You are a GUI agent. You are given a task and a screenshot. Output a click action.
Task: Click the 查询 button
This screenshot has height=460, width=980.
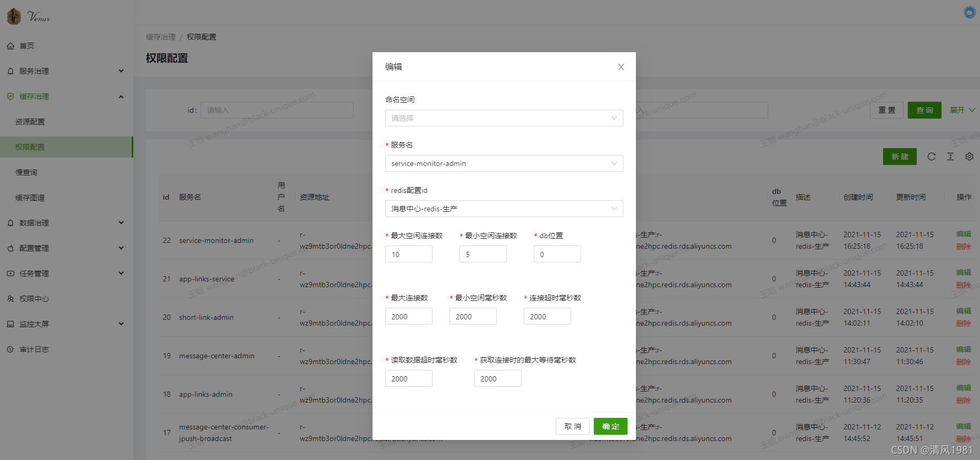pyautogui.click(x=925, y=110)
